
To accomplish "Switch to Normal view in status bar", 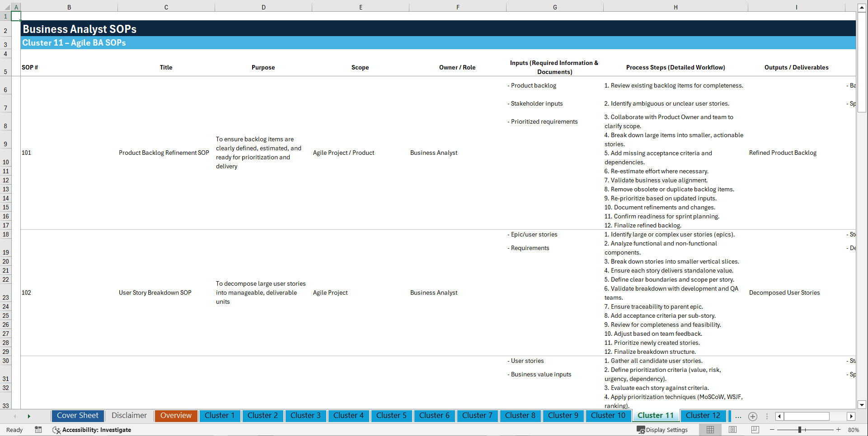I will [710, 430].
